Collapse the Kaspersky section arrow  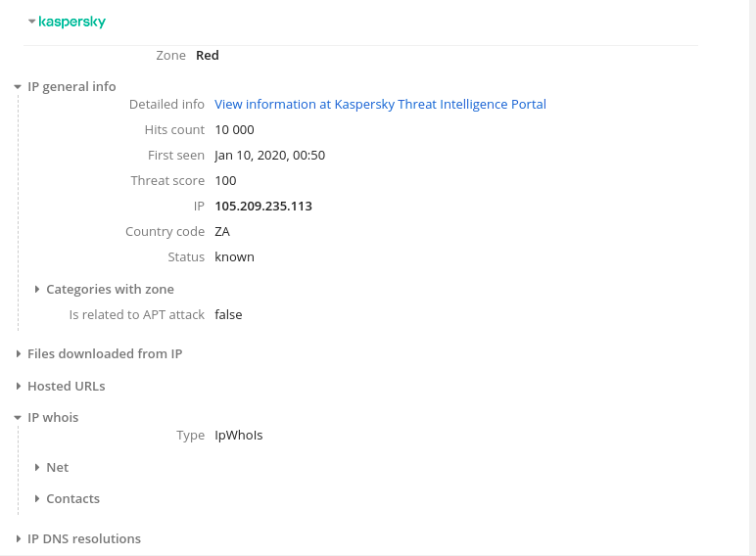32,22
